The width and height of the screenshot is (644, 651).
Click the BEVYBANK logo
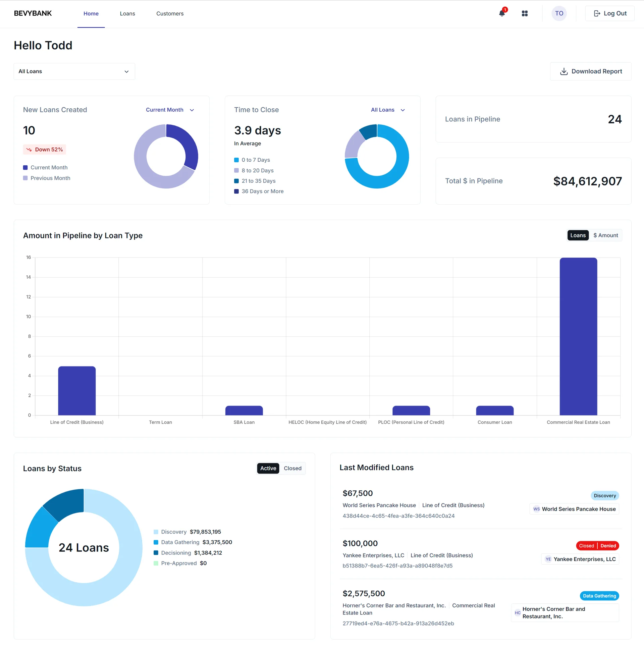click(x=33, y=13)
